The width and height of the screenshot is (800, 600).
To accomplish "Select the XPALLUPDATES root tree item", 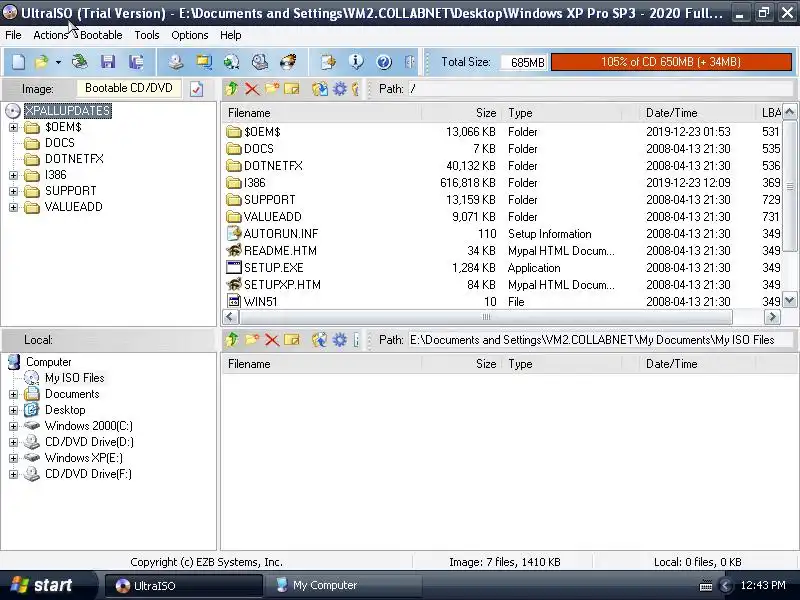I will 68,111.
